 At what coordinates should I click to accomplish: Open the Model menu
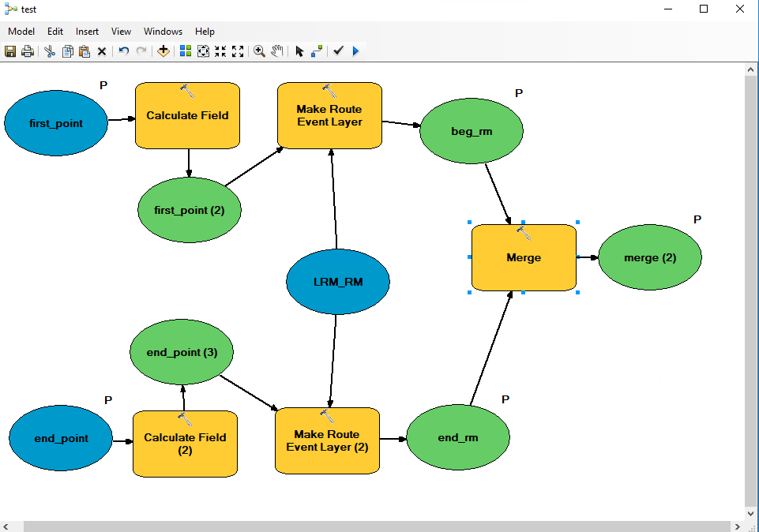pos(21,32)
